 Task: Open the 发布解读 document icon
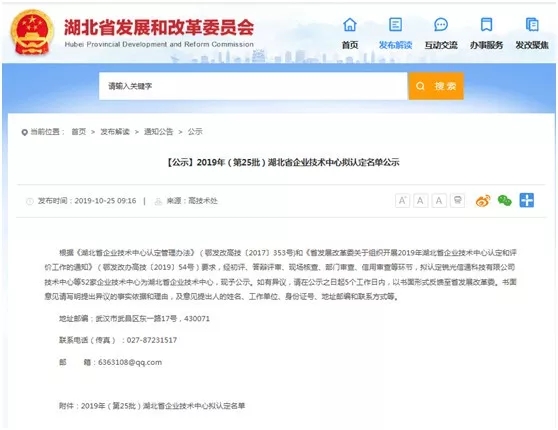pyautogui.click(x=395, y=25)
